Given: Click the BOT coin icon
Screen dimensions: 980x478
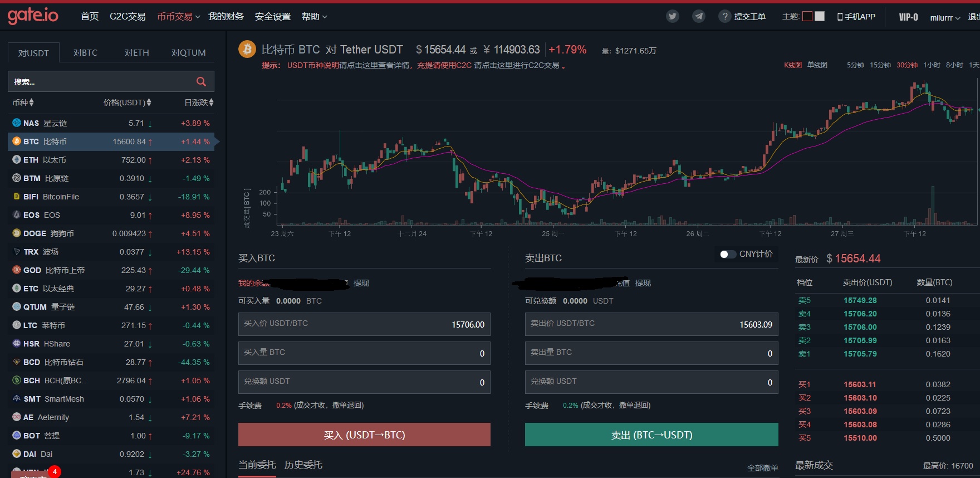Looking at the screenshot, I should (17, 436).
